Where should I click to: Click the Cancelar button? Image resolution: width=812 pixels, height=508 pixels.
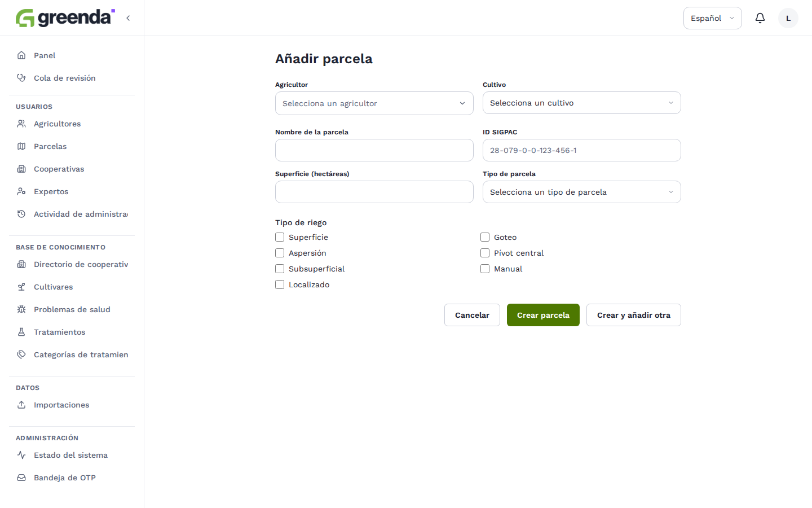[x=472, y=315]
